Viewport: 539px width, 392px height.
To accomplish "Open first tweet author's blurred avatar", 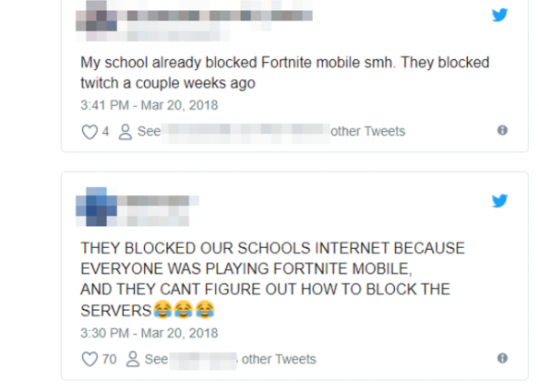I will tap(97, 20).
